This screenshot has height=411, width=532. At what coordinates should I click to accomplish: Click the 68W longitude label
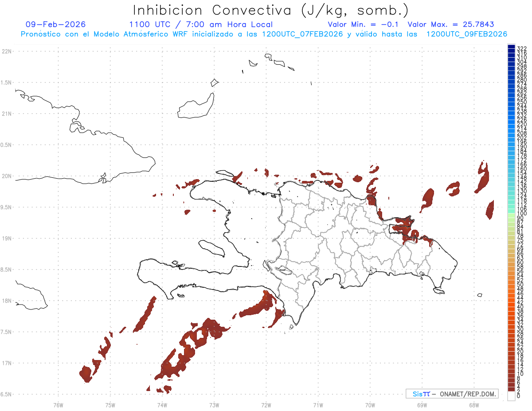pyautogui.click(x=473, y=405)
